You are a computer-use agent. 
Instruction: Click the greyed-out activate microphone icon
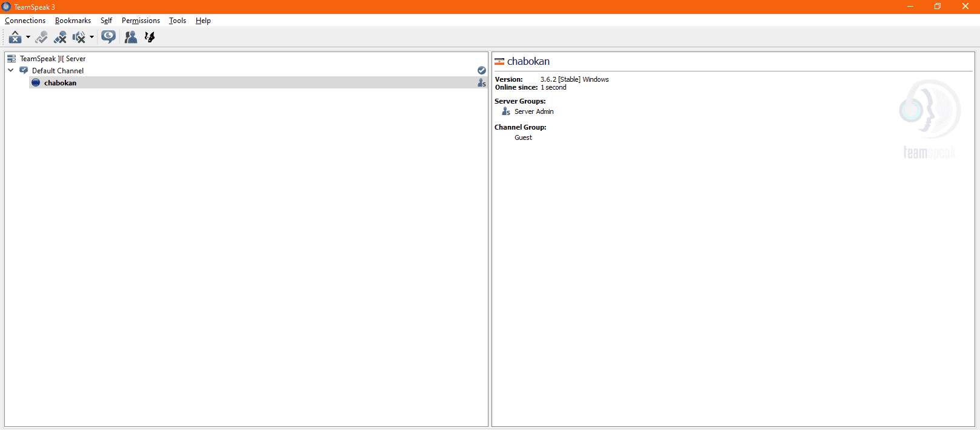(41, 38)
